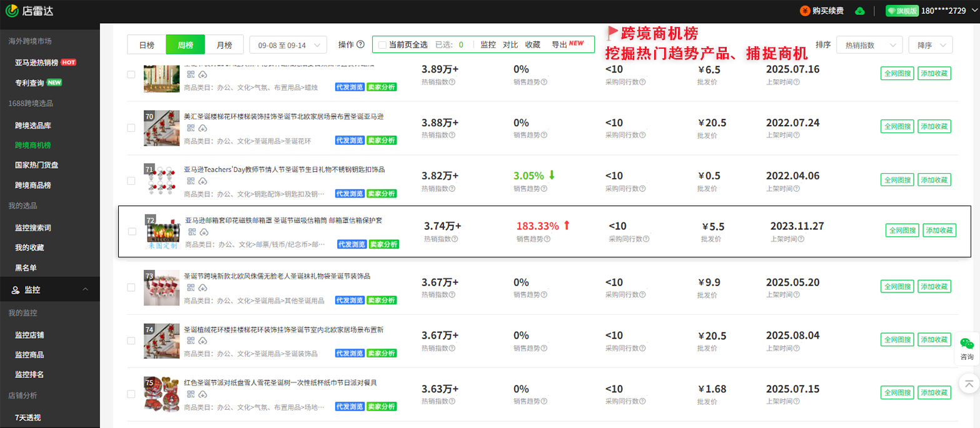Viewport: 980px width, 428px height.
Task: Click the back-to-top arrow icon
Action: 968,382
